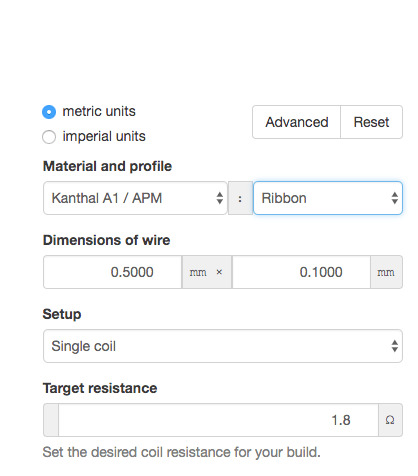Click the mm × unit label between dimensions
The width and height of the screenshot is (418, 476).
pyautogui.click(x=207, y=272)
